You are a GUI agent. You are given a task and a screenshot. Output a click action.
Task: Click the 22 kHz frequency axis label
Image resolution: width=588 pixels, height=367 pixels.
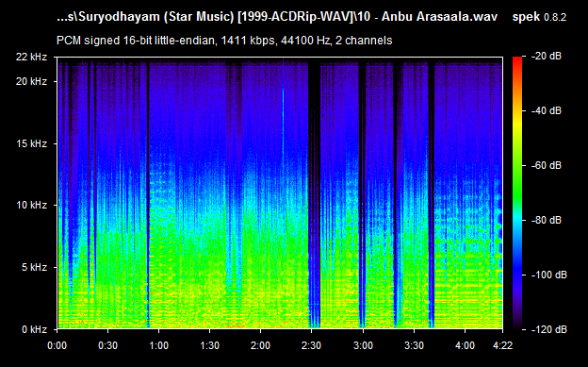click(x=31, y=57)
